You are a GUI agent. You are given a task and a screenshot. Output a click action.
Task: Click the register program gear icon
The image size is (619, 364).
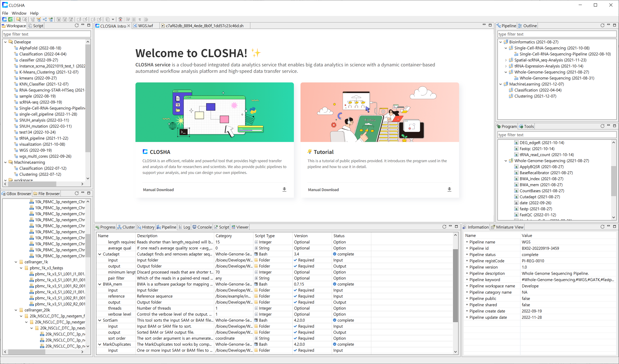click(71, 19)
